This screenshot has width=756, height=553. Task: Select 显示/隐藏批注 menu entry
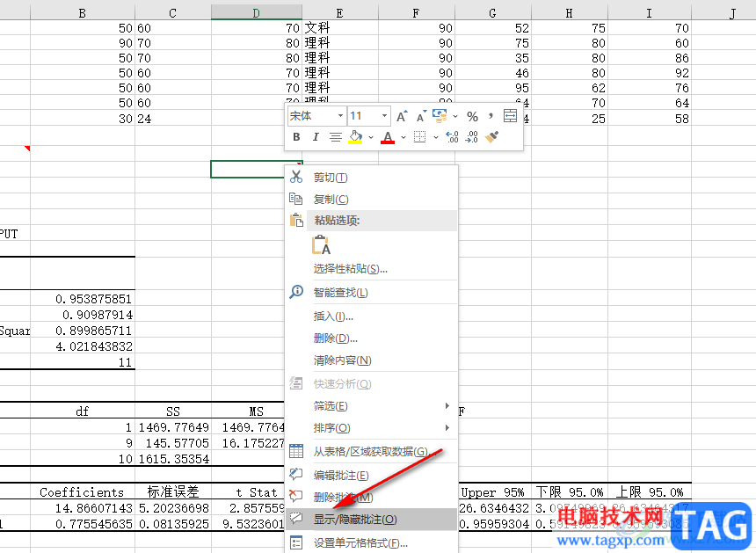(371, 520)
